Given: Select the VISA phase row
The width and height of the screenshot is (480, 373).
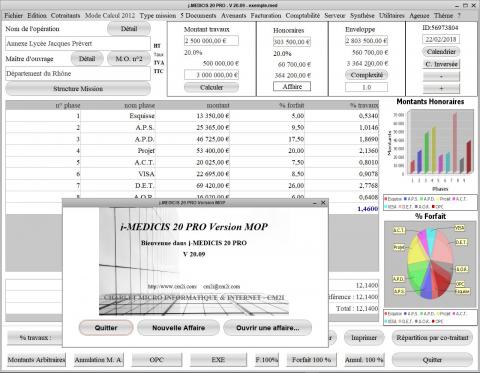Looking at the screenshot, I should [x=192, y=174].
